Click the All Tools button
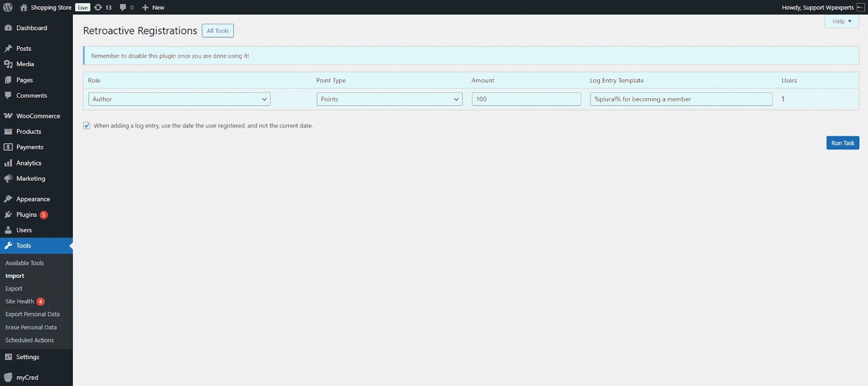This screenshot has height=386, width=868. tap(218, 31)
